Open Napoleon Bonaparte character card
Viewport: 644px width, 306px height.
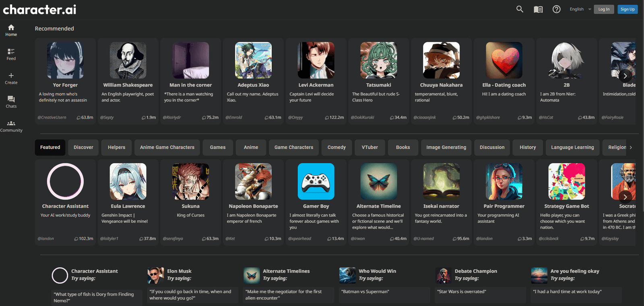coord(253,202)
